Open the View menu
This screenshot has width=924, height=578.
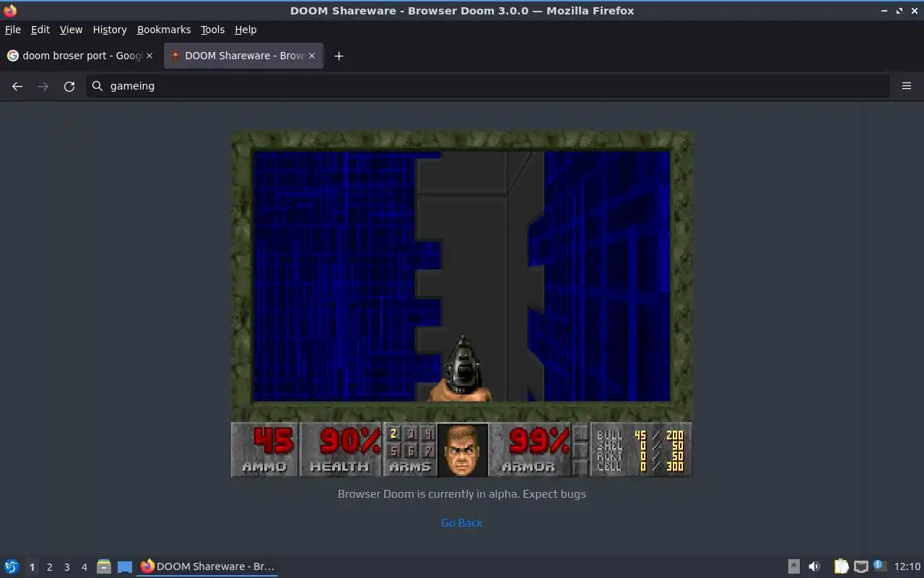[71, 30]
